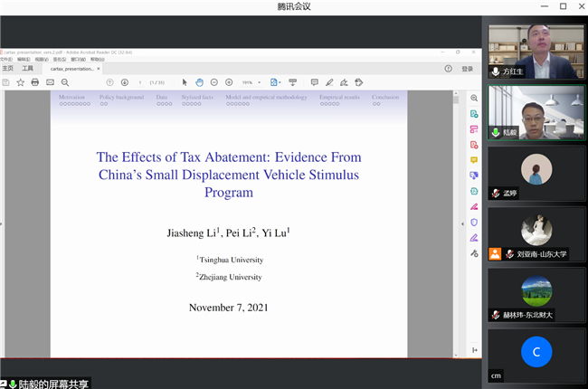Click the Print icon in Acrobat toolbar
This screenshot has height=389, width=588.
pos(35,82)
